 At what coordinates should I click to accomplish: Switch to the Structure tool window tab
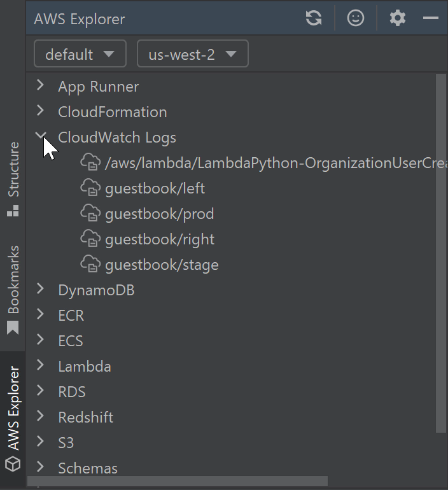13,178
